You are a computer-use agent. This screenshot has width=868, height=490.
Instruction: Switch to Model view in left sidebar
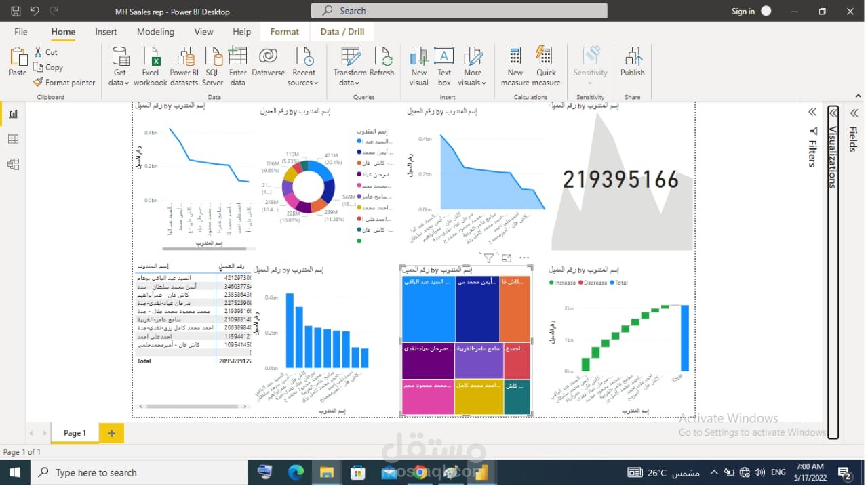[13, 164]
